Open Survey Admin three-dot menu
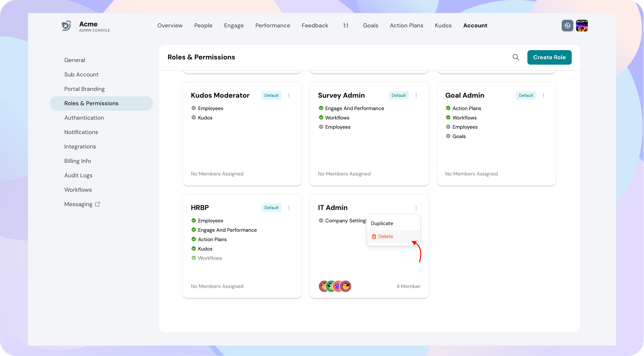Viewport: 644px width, 356px height. point(416,95)
